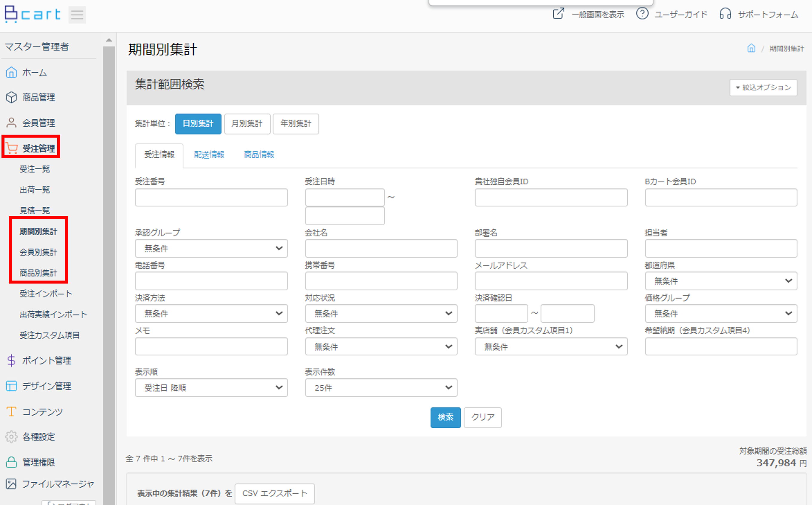Open the ユーザーガイド link
812x505 pixels.
tap(680, 14)
